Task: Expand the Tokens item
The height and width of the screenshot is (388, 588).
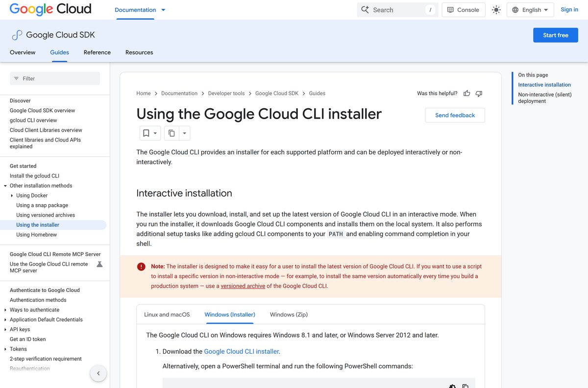Action: 5,349
